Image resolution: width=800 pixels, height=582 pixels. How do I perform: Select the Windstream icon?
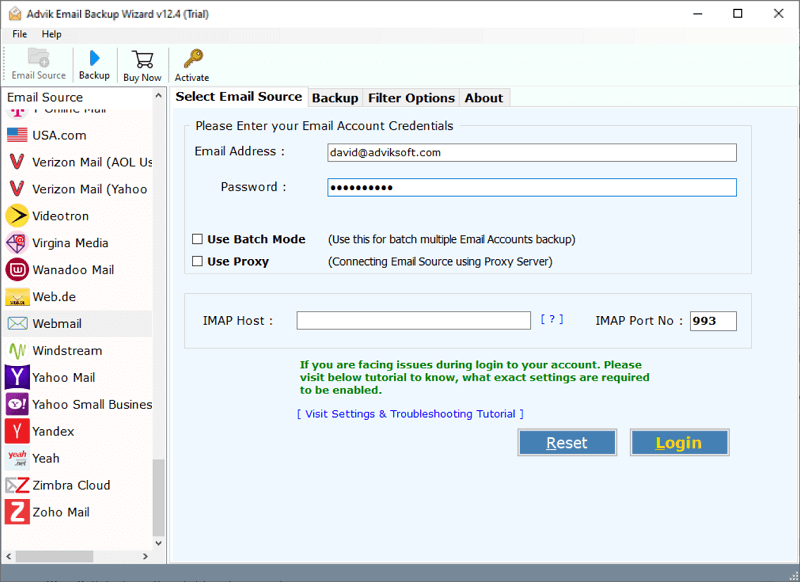coord(17,350)
